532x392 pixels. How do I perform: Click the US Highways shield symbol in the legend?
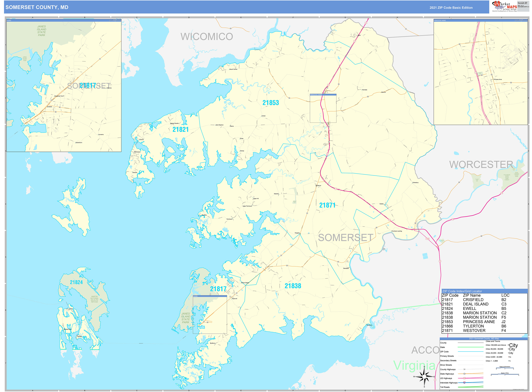(x=464, y=378)
